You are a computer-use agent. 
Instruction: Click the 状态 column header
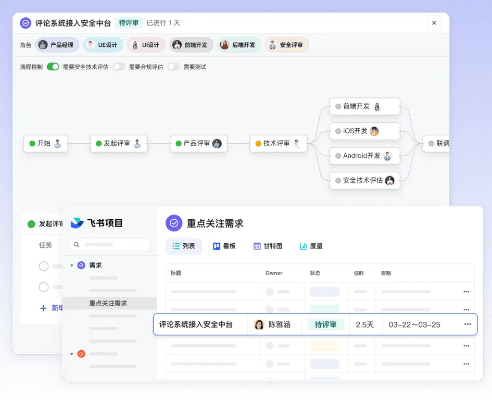coord(315,273)
